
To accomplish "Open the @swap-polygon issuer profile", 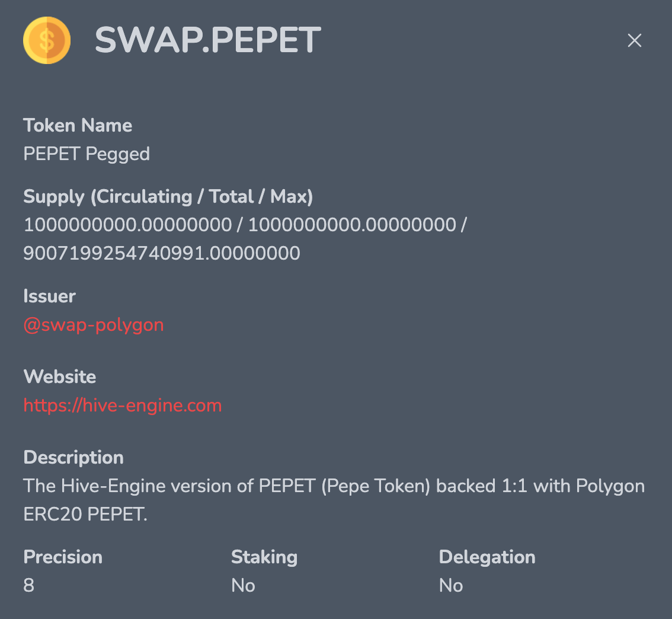I will 94,325.
